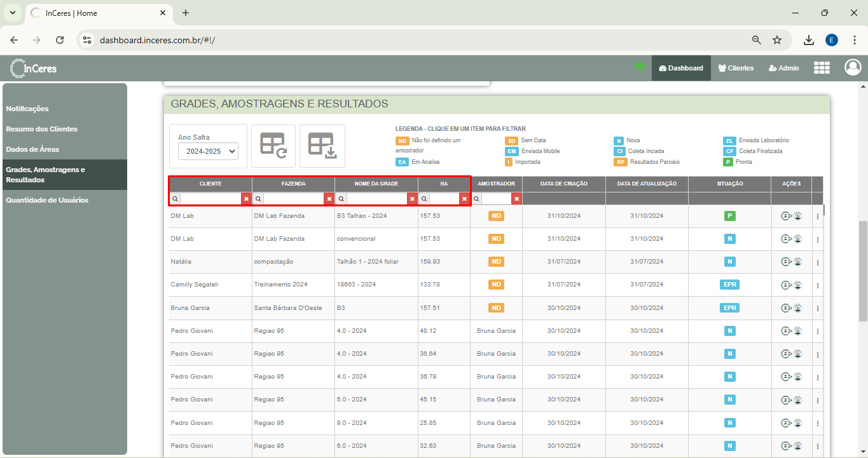Click the Chrome address bar URL
This screenshot has width=868, height=458.
click(158, 40)
